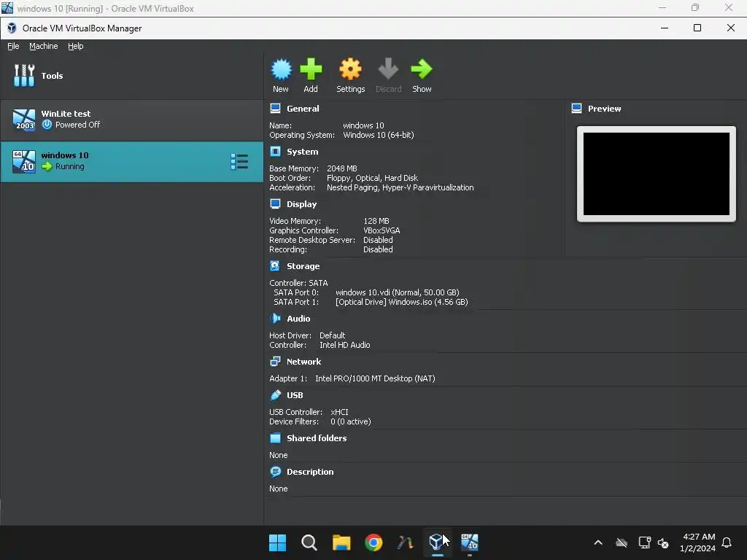Click the Display section screen icon
The image size is (747, 560).
275,204
